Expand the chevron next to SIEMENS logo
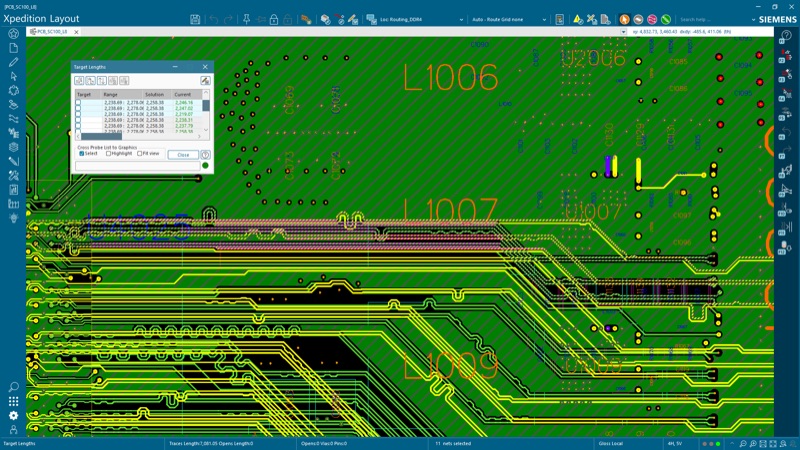The width and height of the screenshot is (800, 450). click(754, 19)
